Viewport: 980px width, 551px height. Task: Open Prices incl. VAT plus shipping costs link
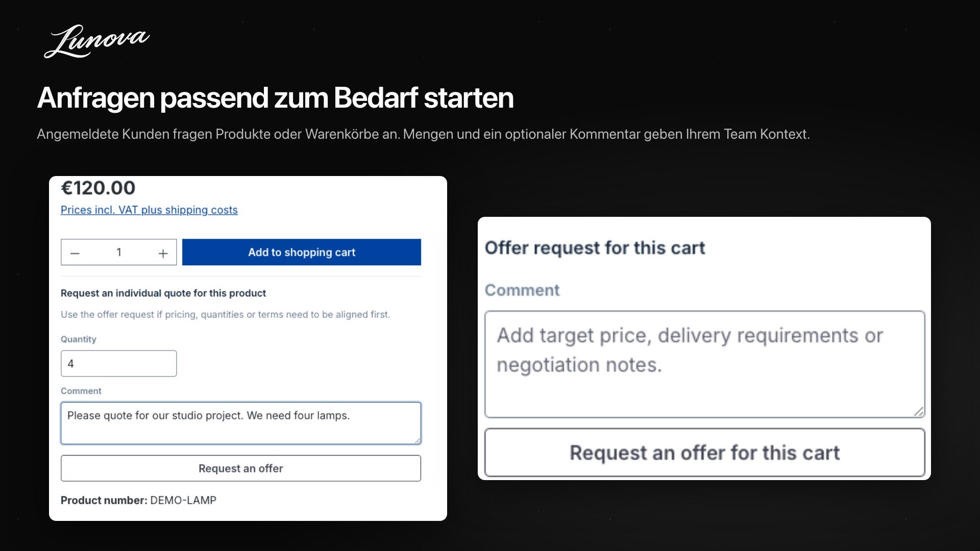point(149,210)
